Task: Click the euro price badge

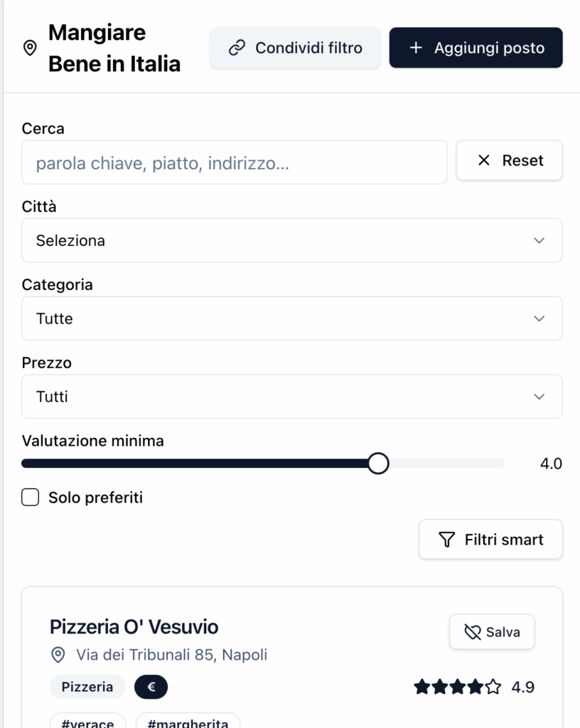Action: pyautogui.click(x=151, y=687)
